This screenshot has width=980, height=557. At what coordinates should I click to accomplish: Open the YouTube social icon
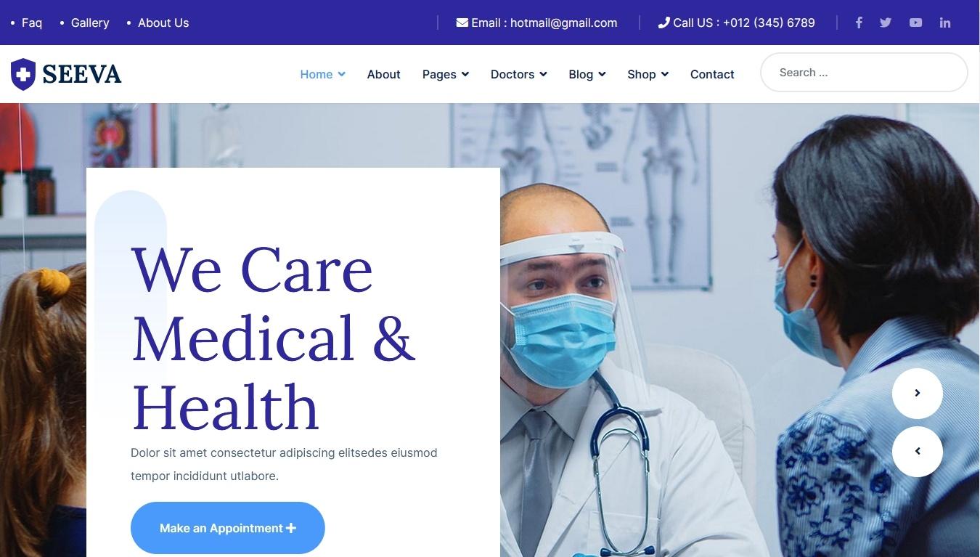click(x=915, y=23)
